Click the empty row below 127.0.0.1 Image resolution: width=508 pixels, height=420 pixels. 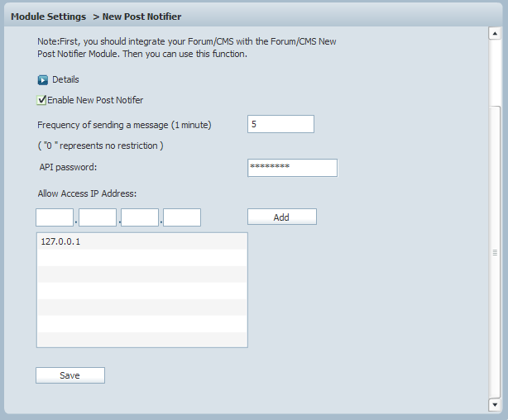click(x=141, y=258)
